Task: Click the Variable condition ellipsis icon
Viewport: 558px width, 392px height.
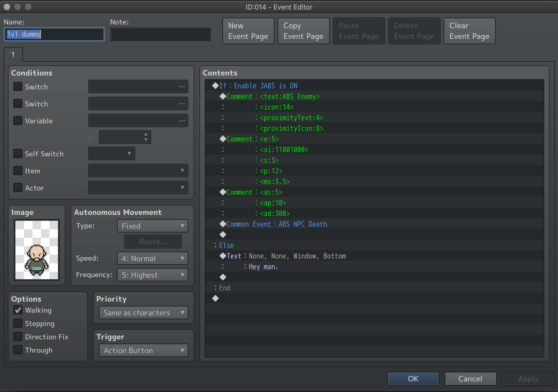Action: pos(182,121)
